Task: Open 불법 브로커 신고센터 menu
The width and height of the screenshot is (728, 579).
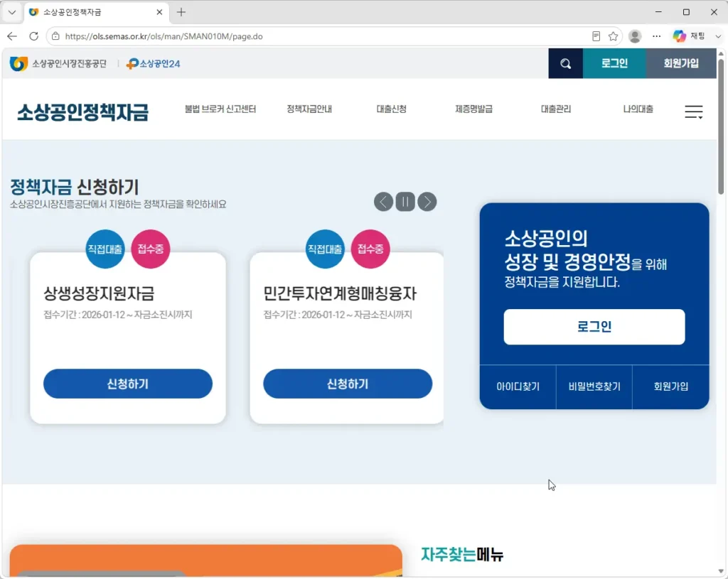Action: coord(220,109)
